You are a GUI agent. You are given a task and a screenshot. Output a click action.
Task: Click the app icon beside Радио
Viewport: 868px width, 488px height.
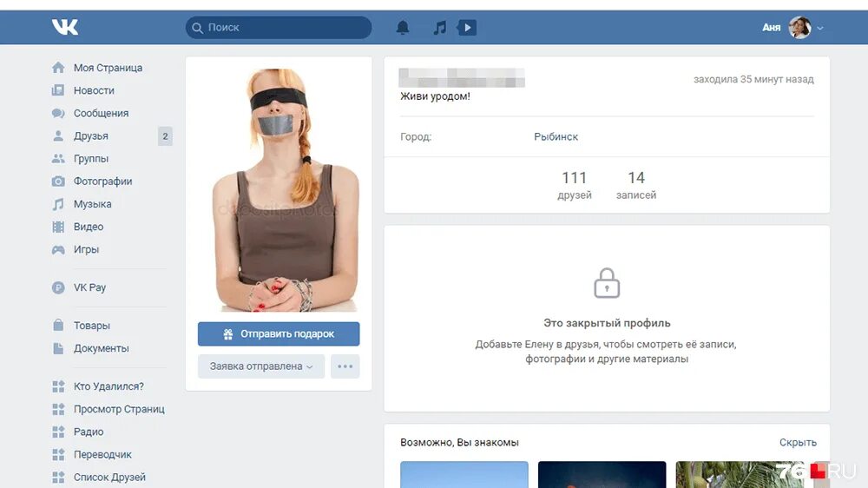pos(58,432)
